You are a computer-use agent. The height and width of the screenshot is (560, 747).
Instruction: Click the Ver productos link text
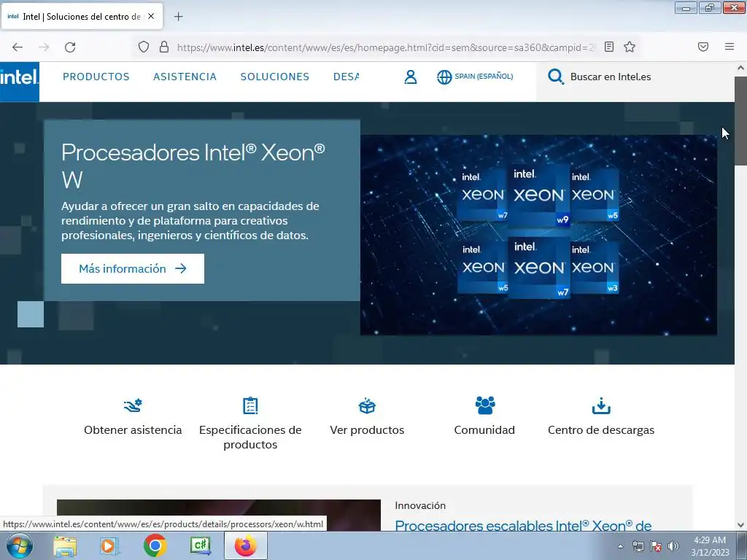367,430
